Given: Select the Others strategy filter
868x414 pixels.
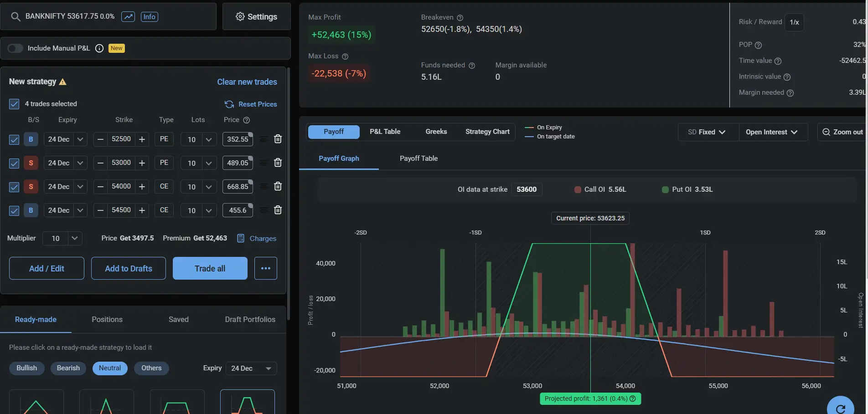Looking at the screenshot, I should (x=151, y=368).
